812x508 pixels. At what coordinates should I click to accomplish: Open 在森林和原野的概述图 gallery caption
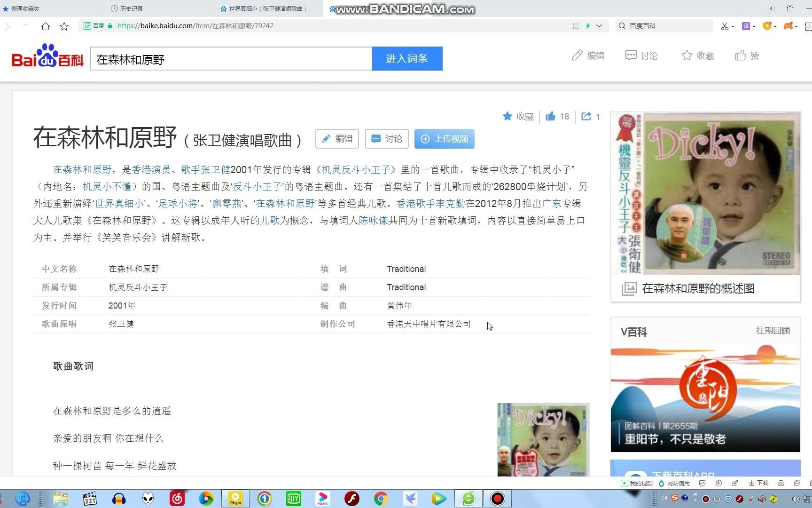click(x=698, y=288)
